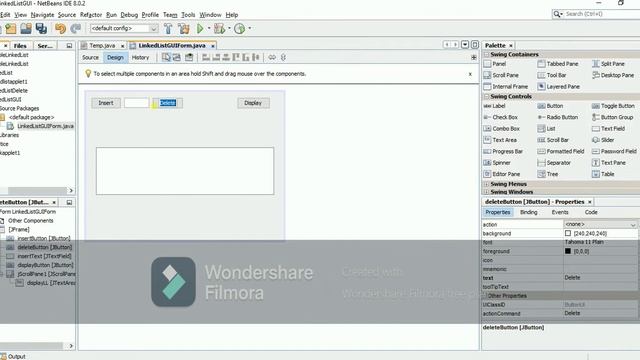Toggle Connection Mode in the form designer toolbar
The height and width of the screenshot is (360, 640).
click(x=176, y=57)
